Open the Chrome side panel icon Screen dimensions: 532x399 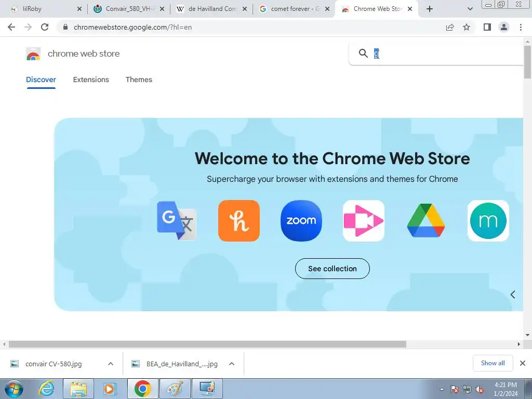(487, 27)
